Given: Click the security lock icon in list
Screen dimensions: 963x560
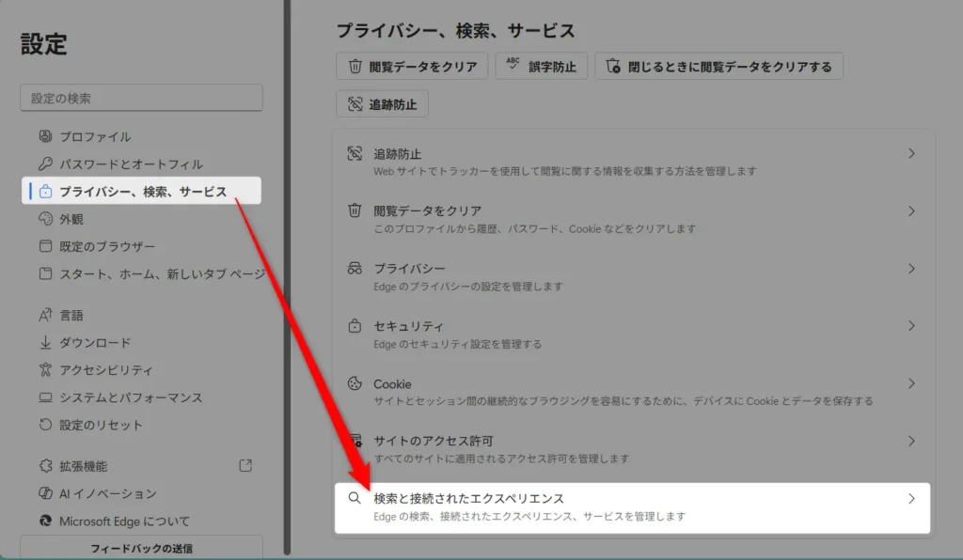Looking at the screenshot, I should [x=355, y=326].
